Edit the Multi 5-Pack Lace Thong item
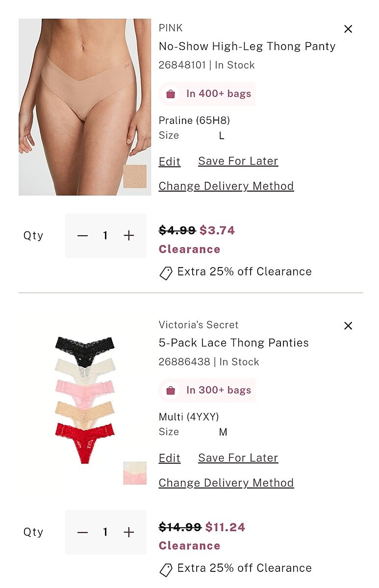The width and height of the screenshot is (379, 588). 170,458
